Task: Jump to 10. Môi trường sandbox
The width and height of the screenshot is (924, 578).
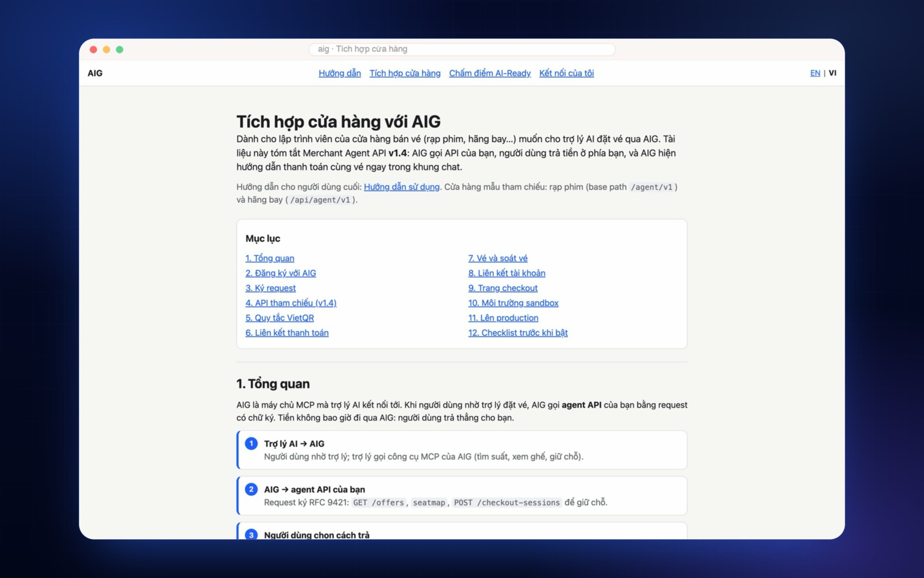Action: pos(513,303)
